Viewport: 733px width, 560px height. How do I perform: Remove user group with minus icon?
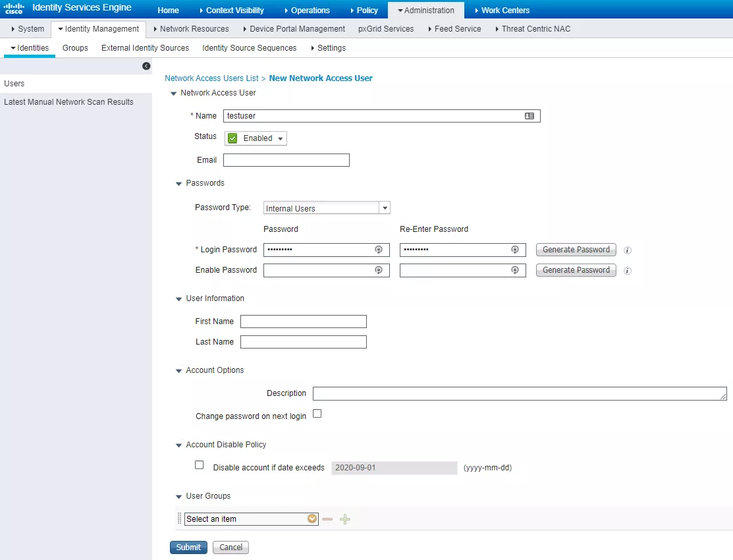point(327,519)
